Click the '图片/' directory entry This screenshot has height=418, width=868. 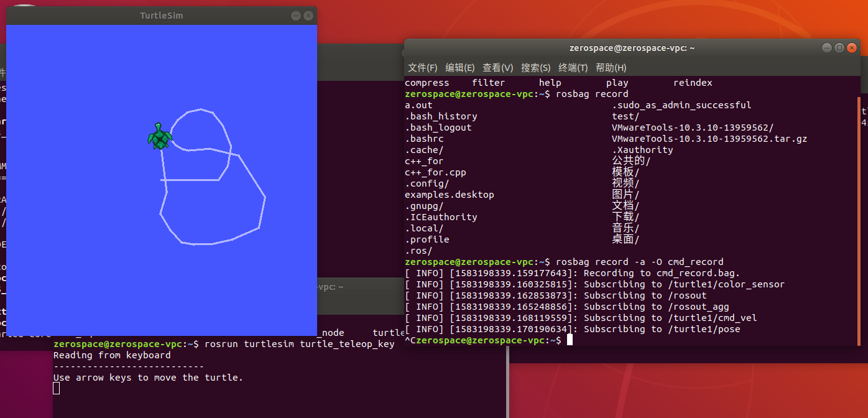tap(626, 195)
